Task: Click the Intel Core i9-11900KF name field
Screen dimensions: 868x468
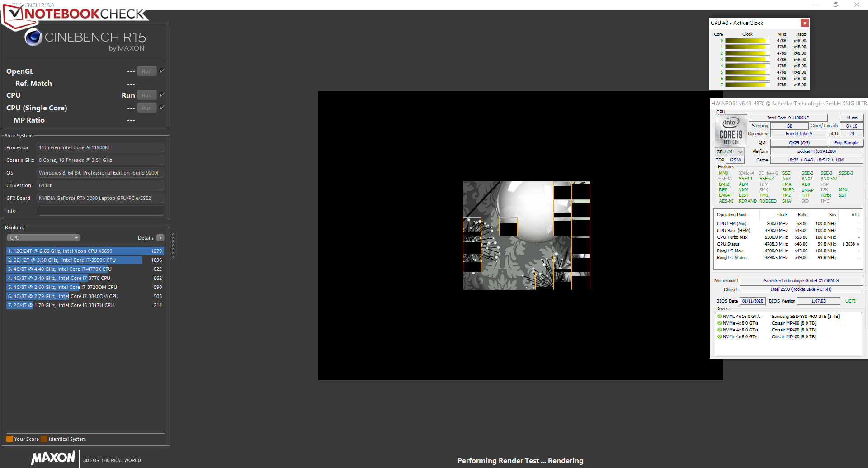Action: [x=788, y=118]
